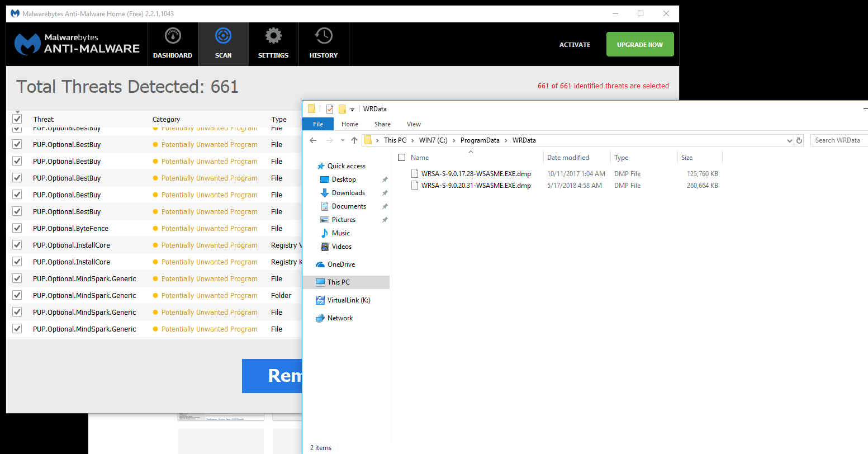The image size is (868, 454).
Task: Switch to the View ribbon tab
Action: pos(414,124)
